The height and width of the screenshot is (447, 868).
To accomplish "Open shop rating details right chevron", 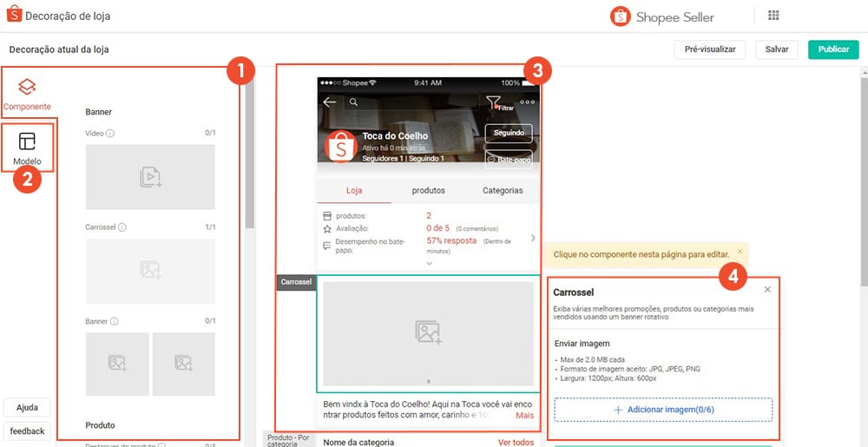I will tap(533, 238).
